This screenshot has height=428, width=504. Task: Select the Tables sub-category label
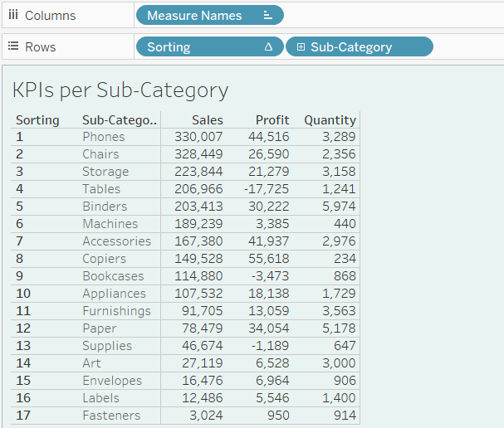click(101, 189)
